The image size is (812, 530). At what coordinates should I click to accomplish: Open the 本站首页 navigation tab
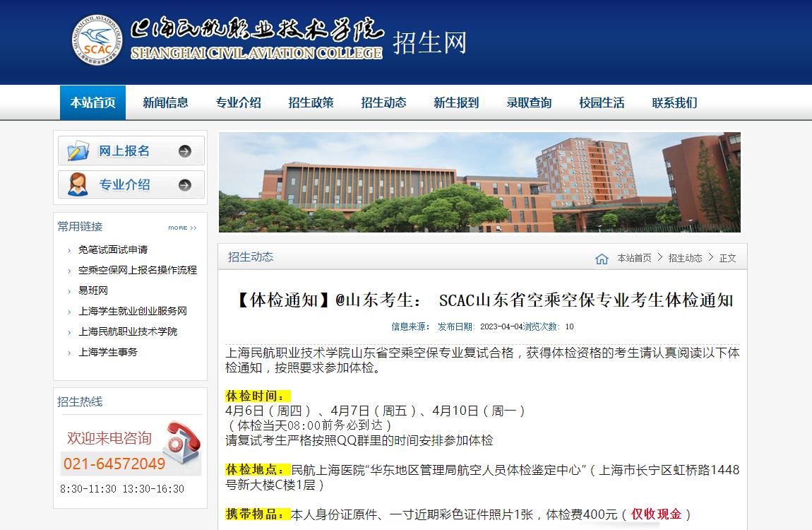coord(92,102)
